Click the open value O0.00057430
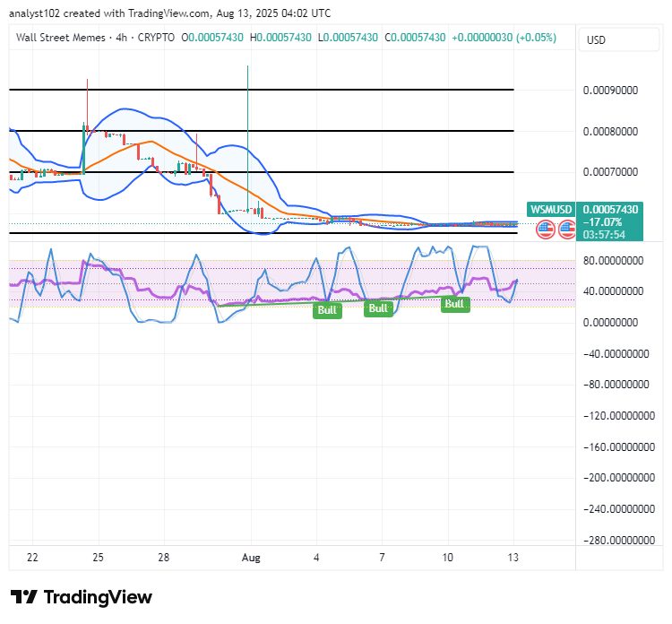 coord(212,38)
